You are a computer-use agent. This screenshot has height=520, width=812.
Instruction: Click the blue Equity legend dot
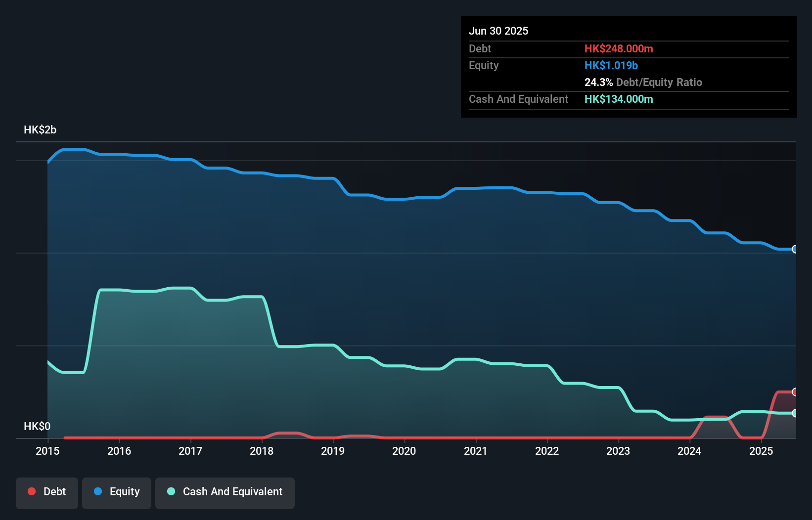[98, 491]
